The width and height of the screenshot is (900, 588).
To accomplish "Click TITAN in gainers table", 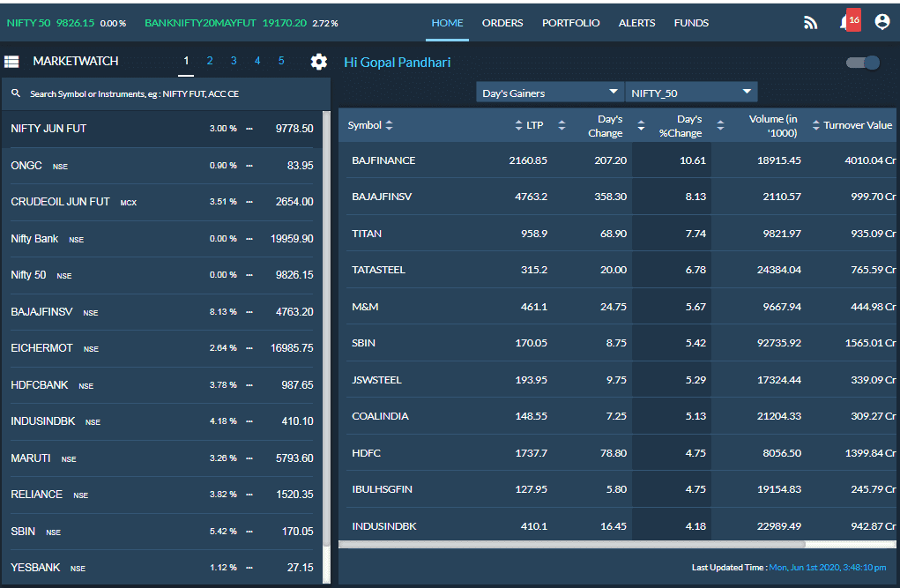I will pos(367,234).
